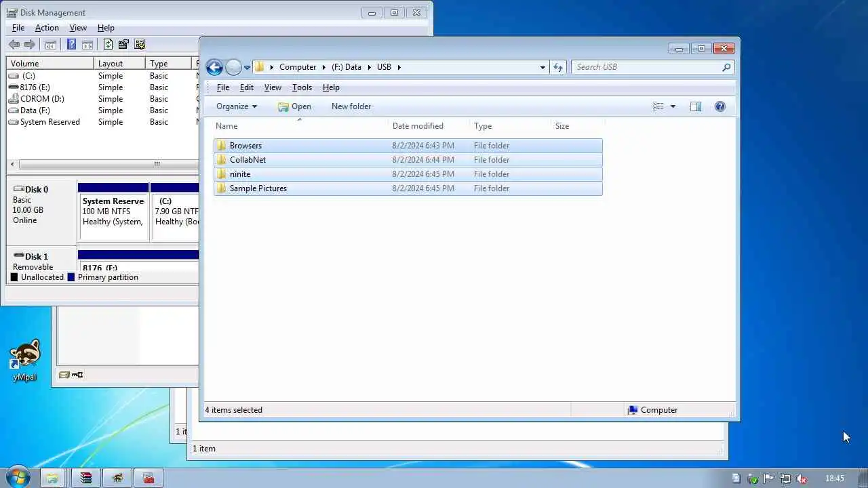This screenshot has height=488, width=868.
Task: Go back in Explorer window
Action: tap(214, 67)
